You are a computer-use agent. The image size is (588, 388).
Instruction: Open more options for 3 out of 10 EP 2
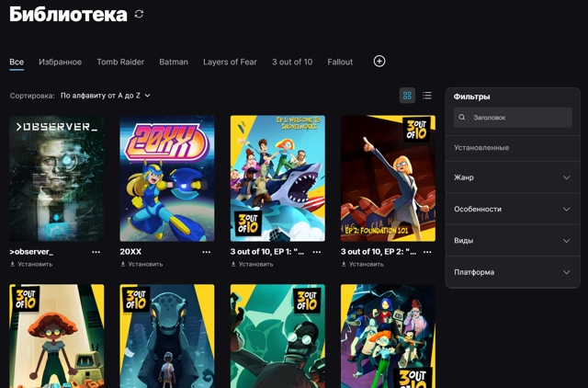[x=427, y=252]
